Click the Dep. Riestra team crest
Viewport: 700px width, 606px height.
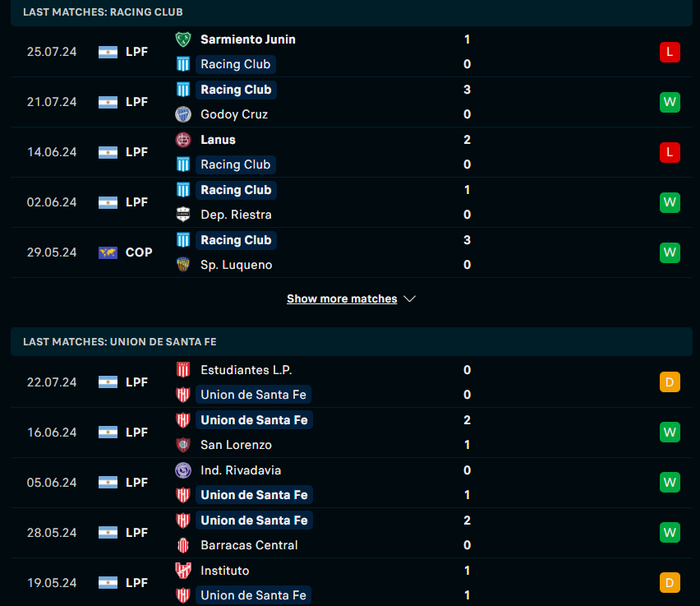pos(183,215)
